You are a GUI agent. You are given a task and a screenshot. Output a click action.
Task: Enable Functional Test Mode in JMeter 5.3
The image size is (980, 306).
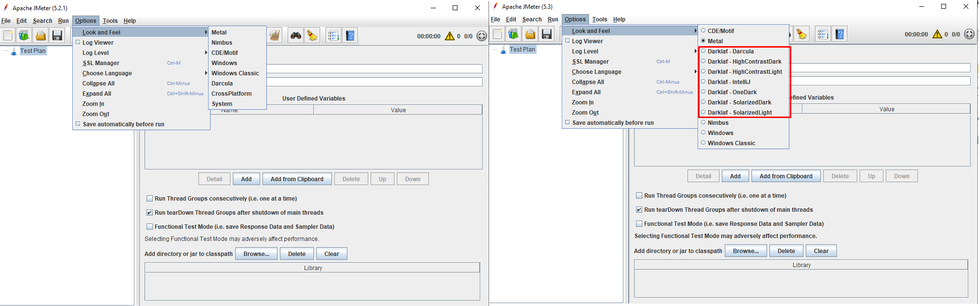click(x=639, y=223)
